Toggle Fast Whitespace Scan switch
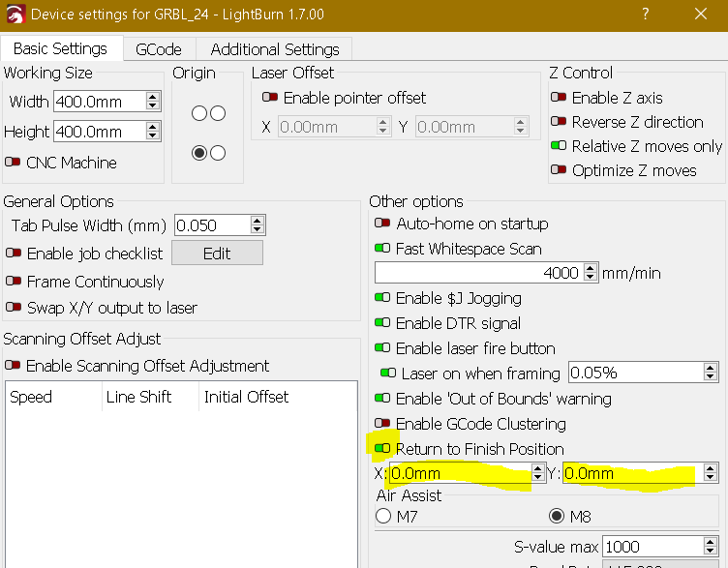The width and height of the screenshot is (728, 568). (x=382, y=249)
